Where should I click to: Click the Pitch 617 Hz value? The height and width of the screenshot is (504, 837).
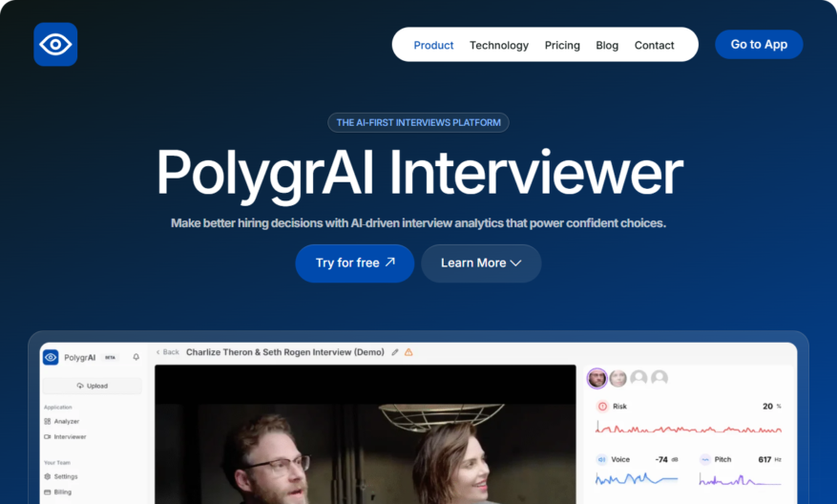coord(770,459)
